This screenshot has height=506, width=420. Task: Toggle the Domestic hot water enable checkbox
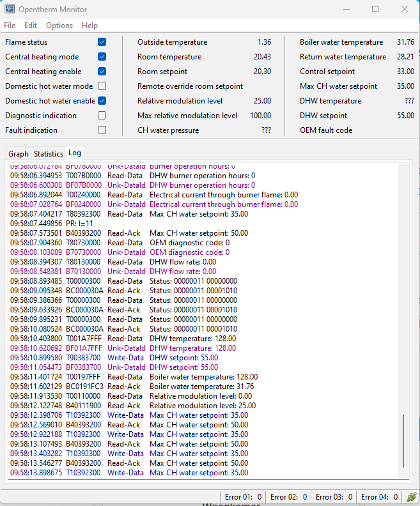click(x=102, y=101)
